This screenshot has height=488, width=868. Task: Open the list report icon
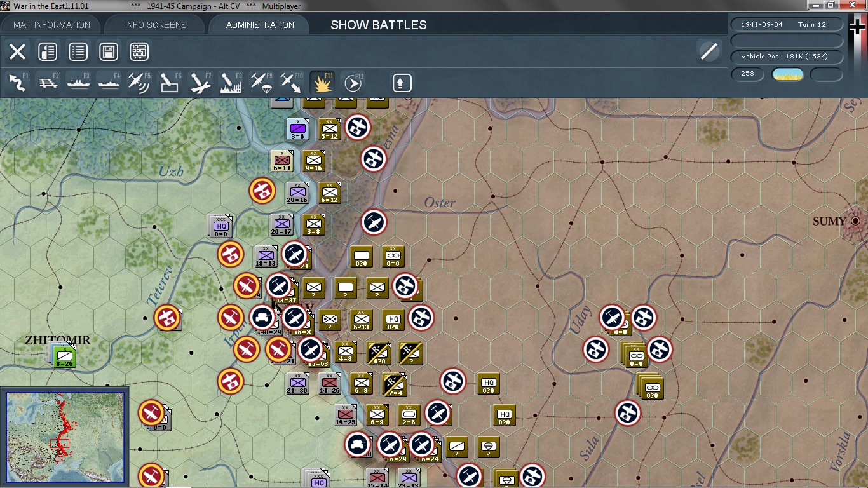click(78, 52)
